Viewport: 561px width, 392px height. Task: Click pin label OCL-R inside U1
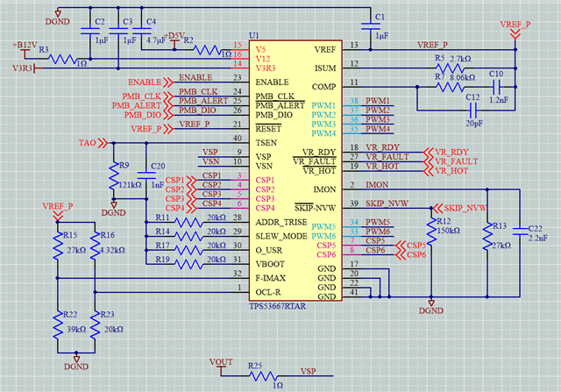(268, 292)
